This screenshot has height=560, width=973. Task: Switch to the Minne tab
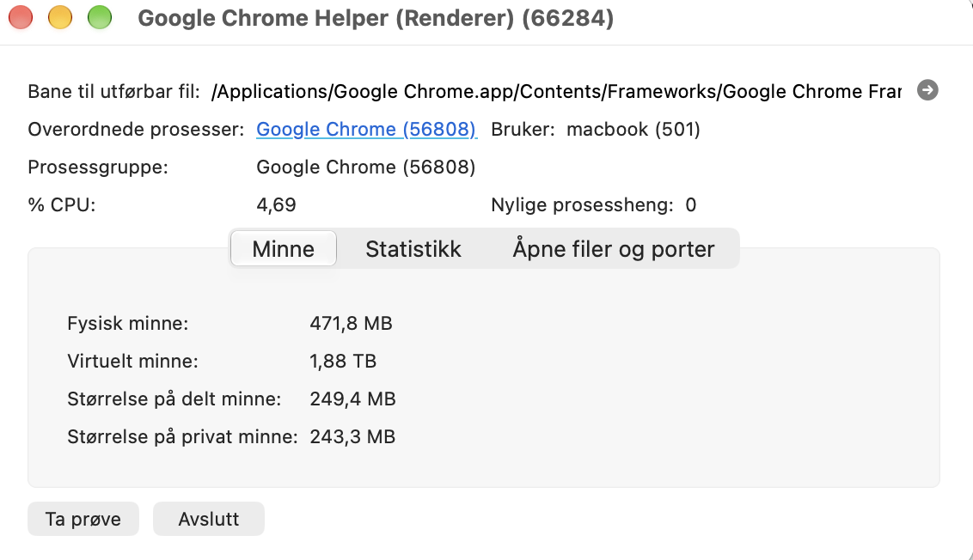click(x=284, y=249)
